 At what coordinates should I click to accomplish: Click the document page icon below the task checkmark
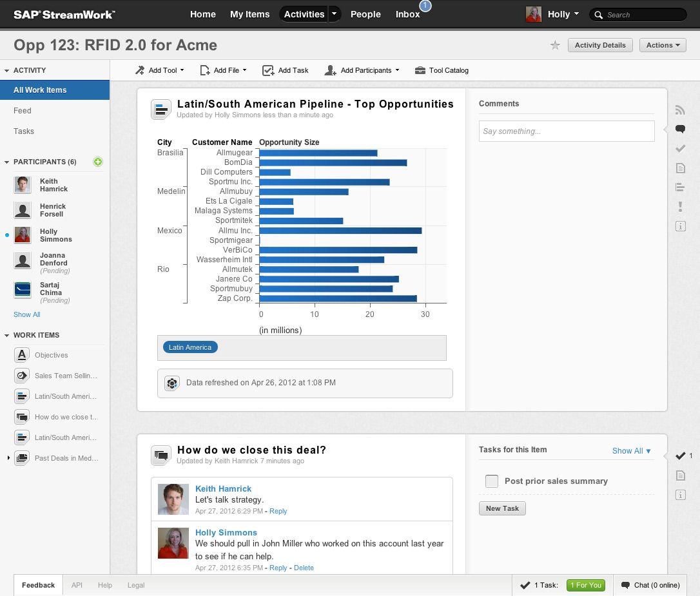[x=680, y=475]
